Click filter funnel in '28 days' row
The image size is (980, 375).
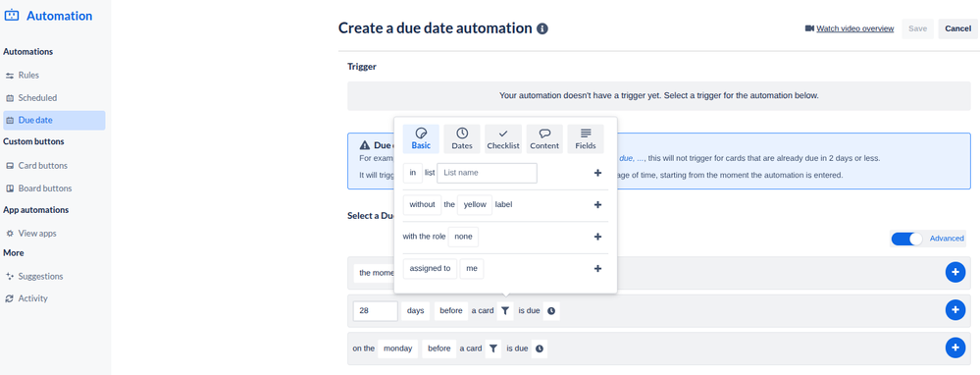(x=505, y=310)
